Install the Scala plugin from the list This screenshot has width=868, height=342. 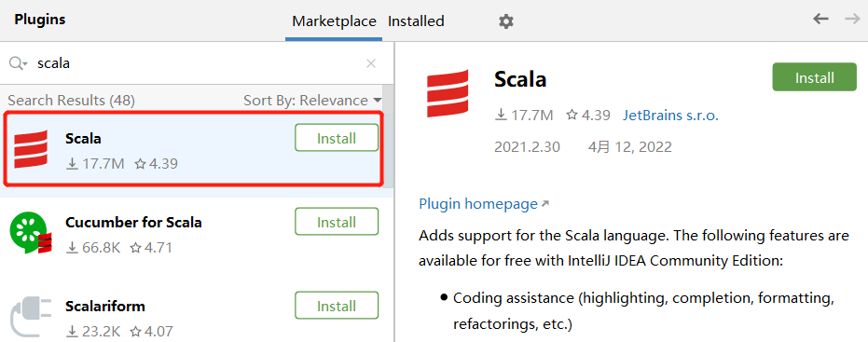pyautogui.click(x=337, y=138)
